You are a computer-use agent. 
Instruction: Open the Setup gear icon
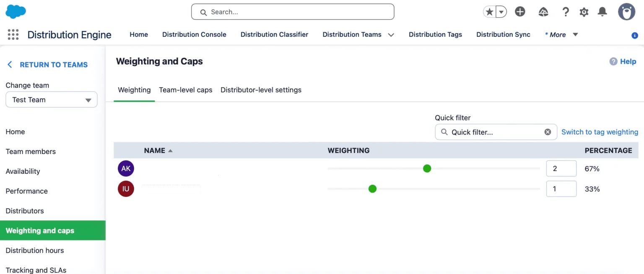pyautogui.click(x=584, y=12)
